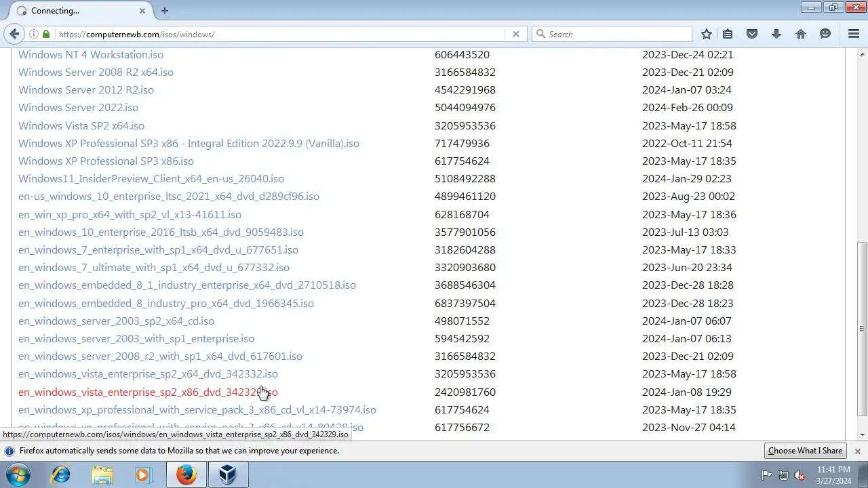868x488 pixels.
Task: Open the clock showing 11:41 PM
Action: (x=833, y=469)
